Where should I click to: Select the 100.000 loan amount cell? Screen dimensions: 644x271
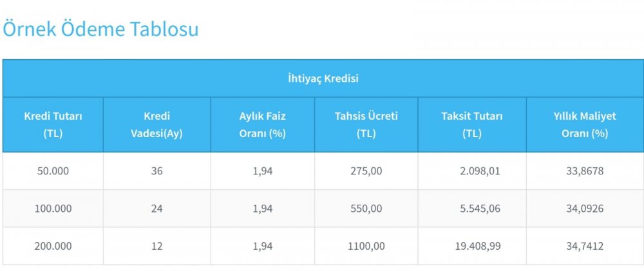click(53, 209)
